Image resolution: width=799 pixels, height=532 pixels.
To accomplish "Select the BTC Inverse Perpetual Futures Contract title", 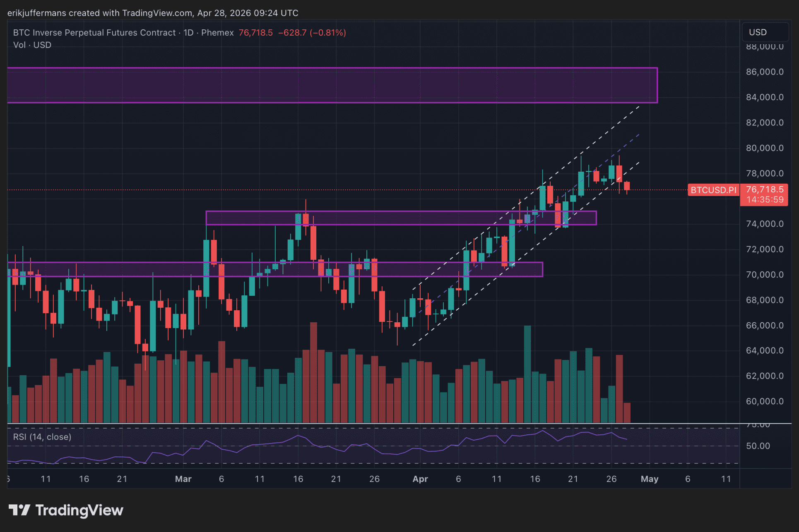I will tap(94, 33).
